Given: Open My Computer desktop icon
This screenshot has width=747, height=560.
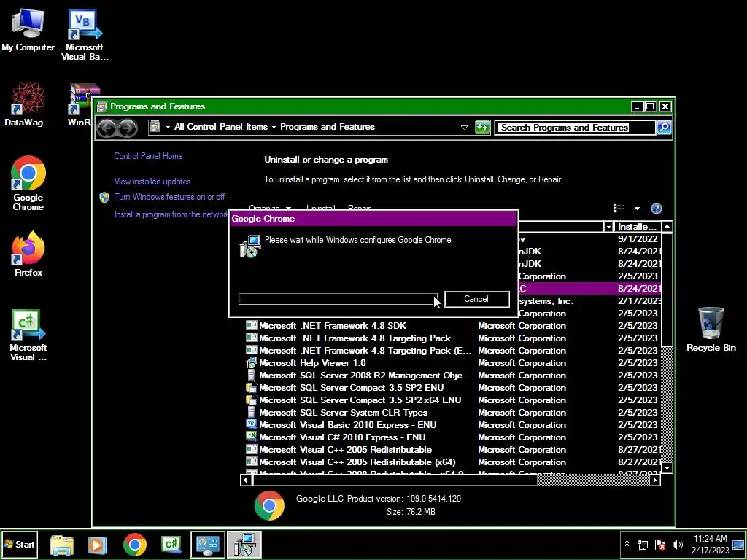Looking at the screenshot, I should click(28, 29).
